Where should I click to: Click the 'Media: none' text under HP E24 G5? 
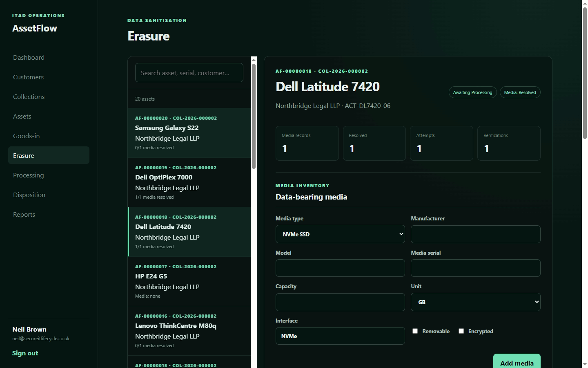tap(148, 296)
